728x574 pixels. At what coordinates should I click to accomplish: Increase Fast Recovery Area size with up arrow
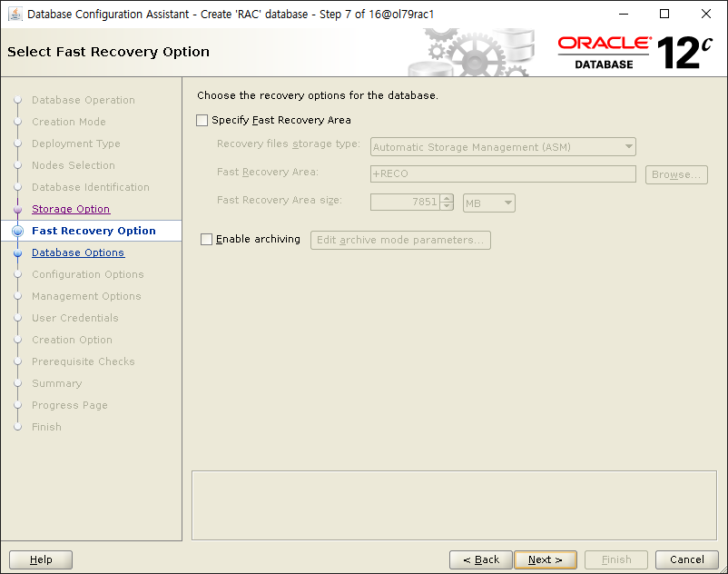click(447, 198)
